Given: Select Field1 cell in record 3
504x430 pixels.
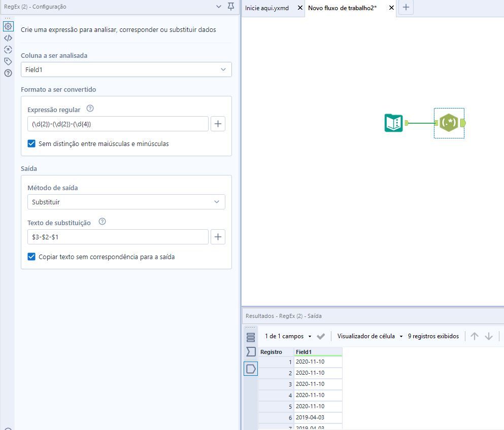Looking at the screenshot, I should pyautogui.click(x=318, y=384).
